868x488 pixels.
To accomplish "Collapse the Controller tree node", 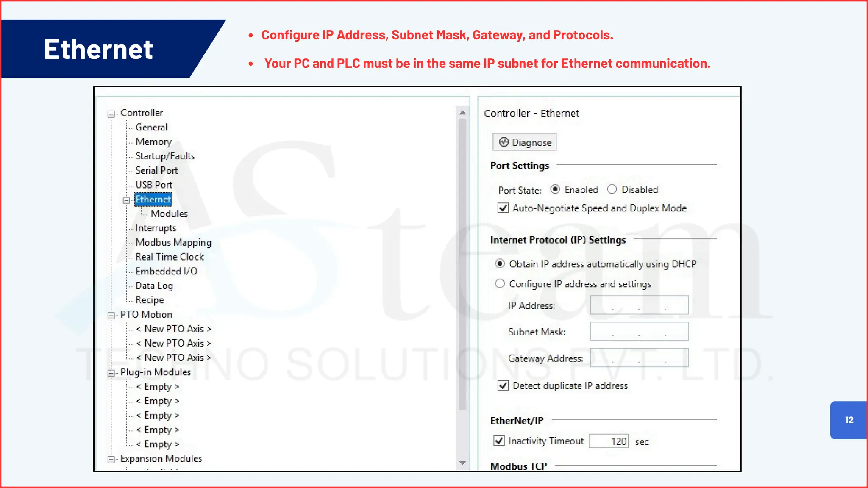I will click(111, 114).
